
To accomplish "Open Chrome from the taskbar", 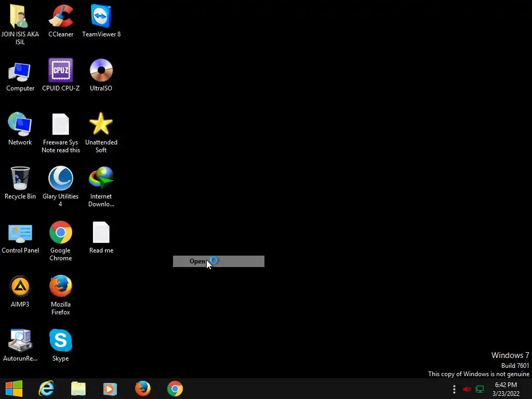I will click(x=175, y=389).
